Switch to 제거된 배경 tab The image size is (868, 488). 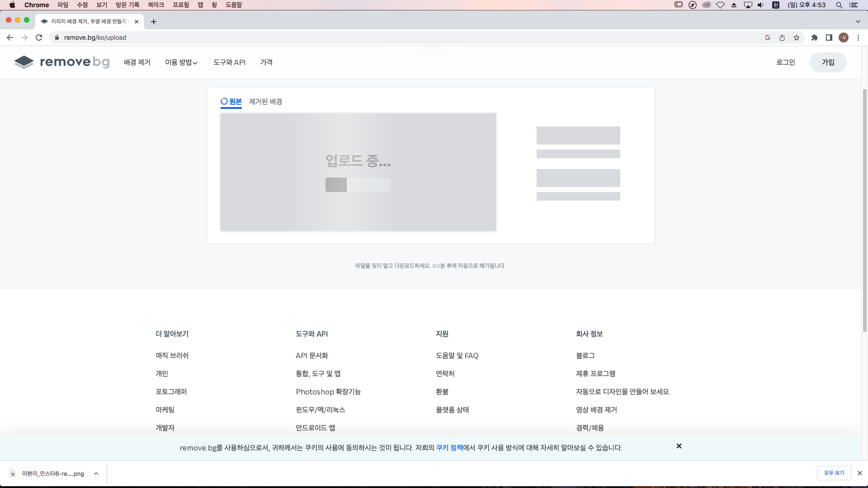(265, 102)
